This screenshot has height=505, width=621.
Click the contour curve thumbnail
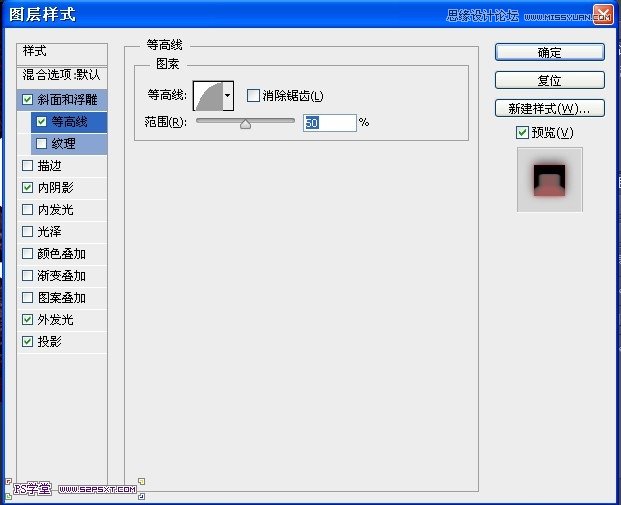[x=208, y=95]
